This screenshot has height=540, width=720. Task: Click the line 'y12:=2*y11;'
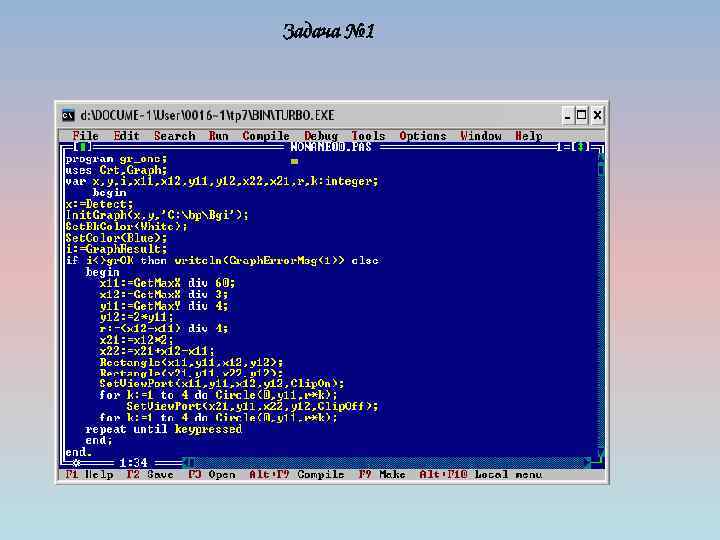(x=137, y=317)
